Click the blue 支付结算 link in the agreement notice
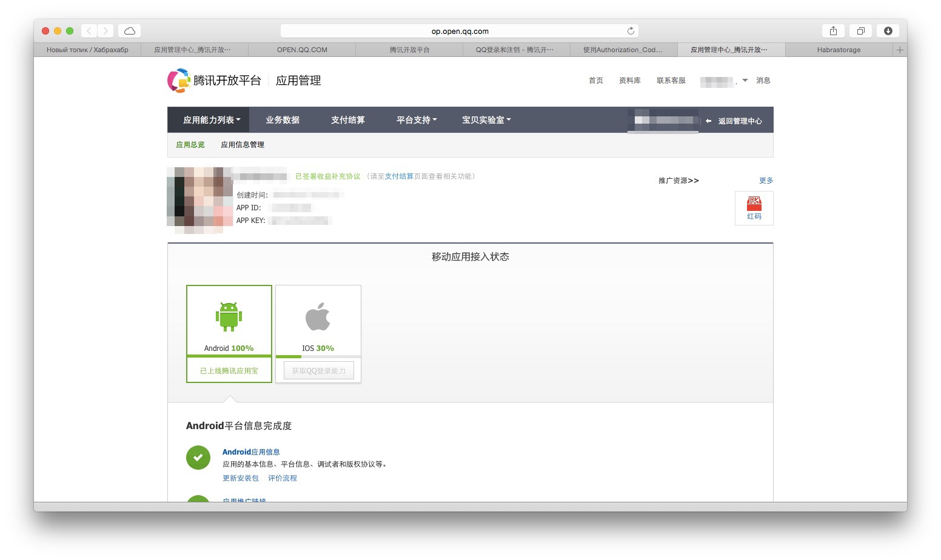941x560 pixels. click(399, 176)
